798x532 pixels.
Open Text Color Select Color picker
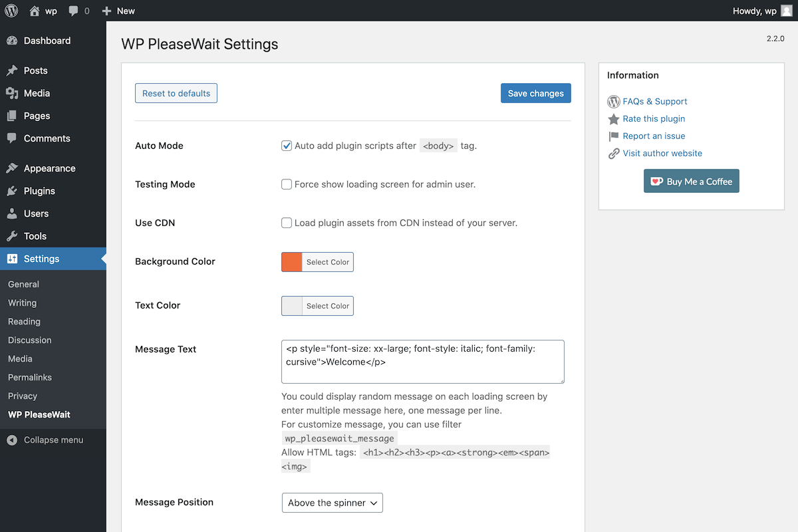click(x=327, y=306)
